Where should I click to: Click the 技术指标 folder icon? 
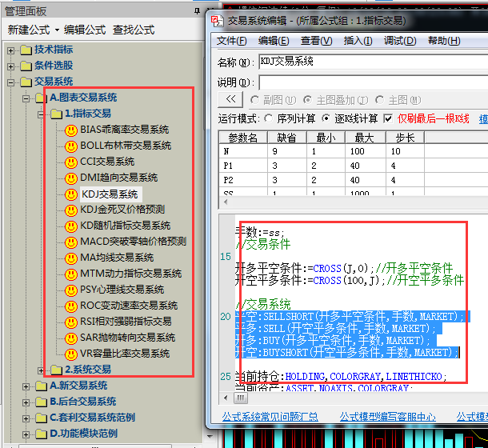(x=26, y=50)
